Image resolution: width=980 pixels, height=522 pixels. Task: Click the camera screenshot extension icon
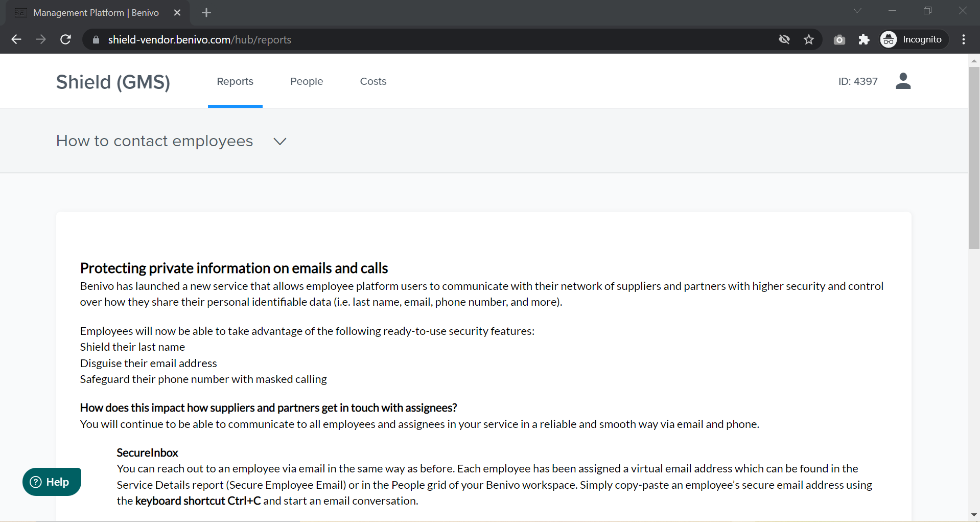click(x=839, y=39)
